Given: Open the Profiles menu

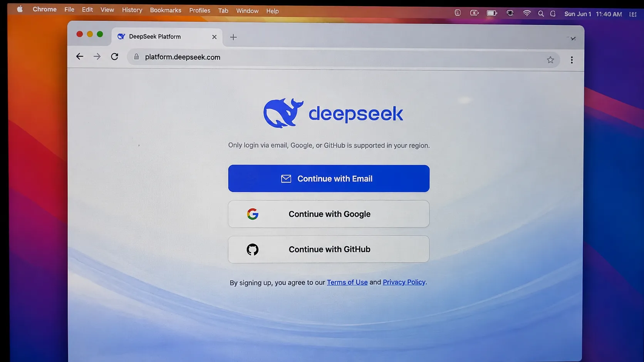Looking at the screenshot, I should (200, 11).
